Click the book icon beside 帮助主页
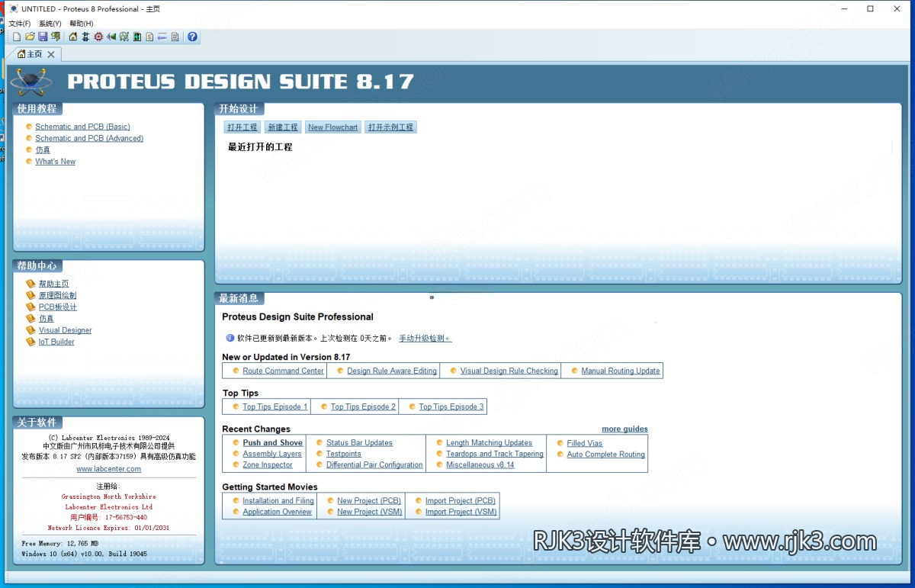The width and height of the screenshot is (915, 588). pyautogui.click(x=30, y=284)
